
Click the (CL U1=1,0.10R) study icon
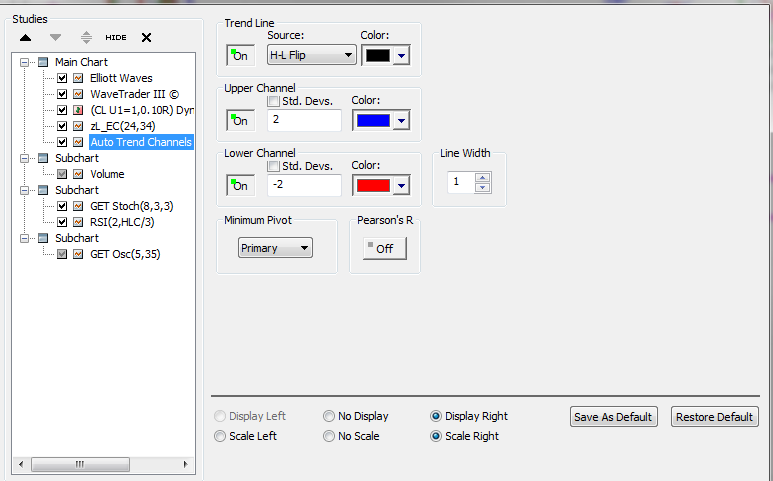point(78,110)
